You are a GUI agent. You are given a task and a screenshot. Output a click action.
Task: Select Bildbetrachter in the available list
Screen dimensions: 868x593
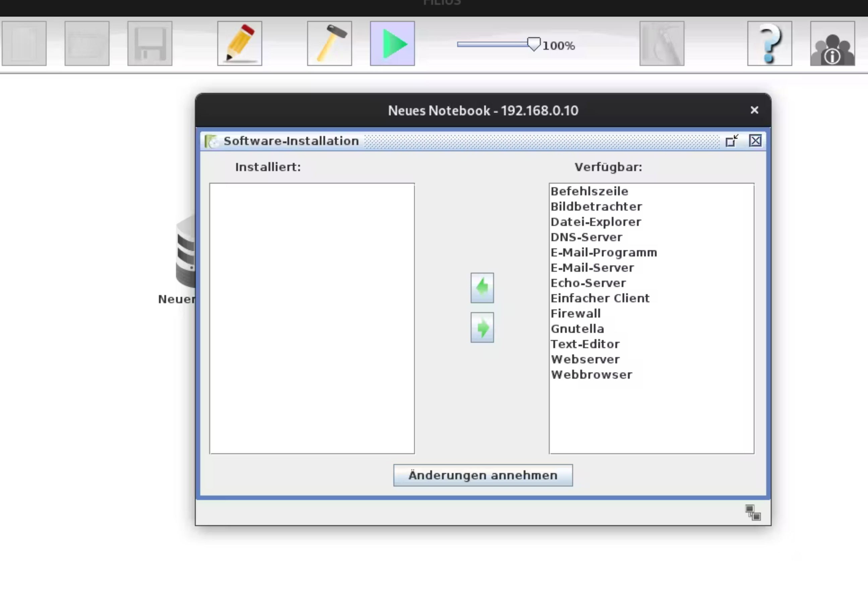point(652,206)
